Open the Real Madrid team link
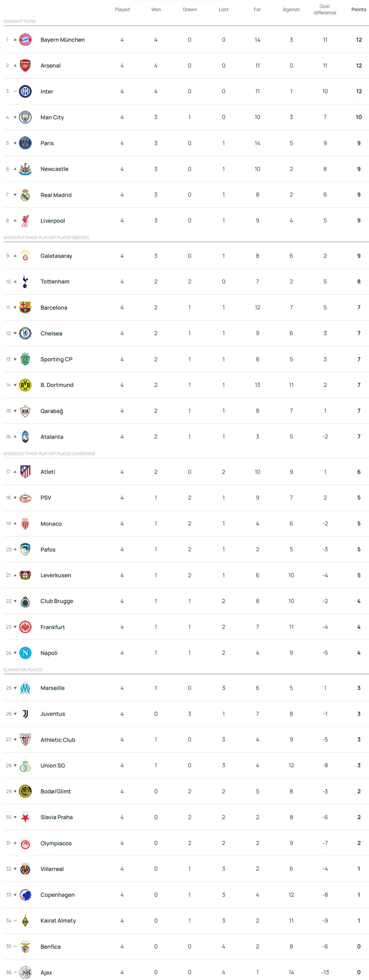369x980 pixels. (x=56, y=195)
